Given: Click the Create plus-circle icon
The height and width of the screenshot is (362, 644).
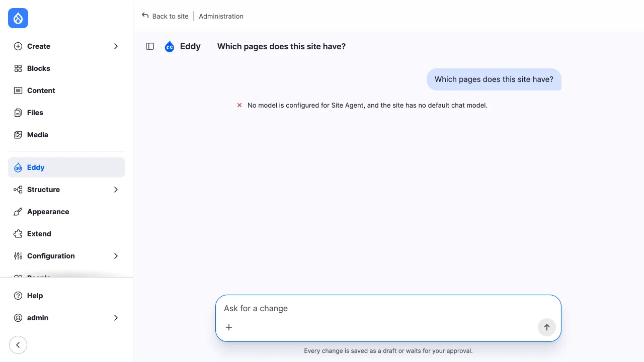Looking at the screenshot, I should [x=18, y=46].
